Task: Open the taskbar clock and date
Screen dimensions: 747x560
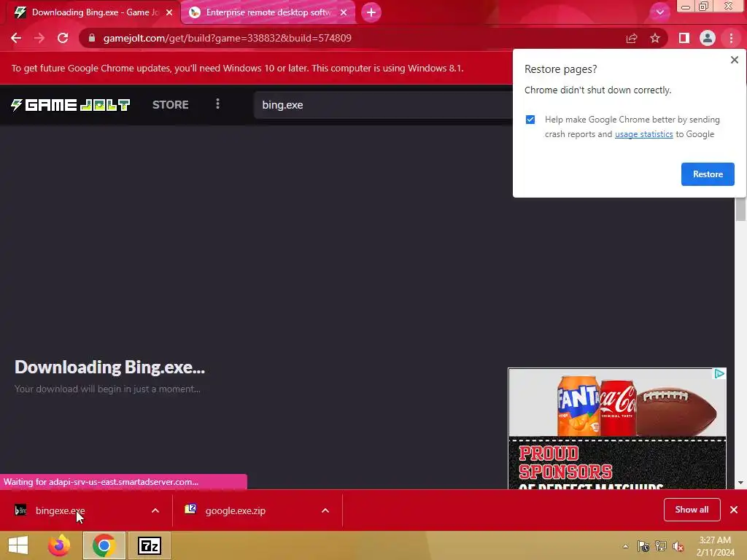Action: click(715, 546)
